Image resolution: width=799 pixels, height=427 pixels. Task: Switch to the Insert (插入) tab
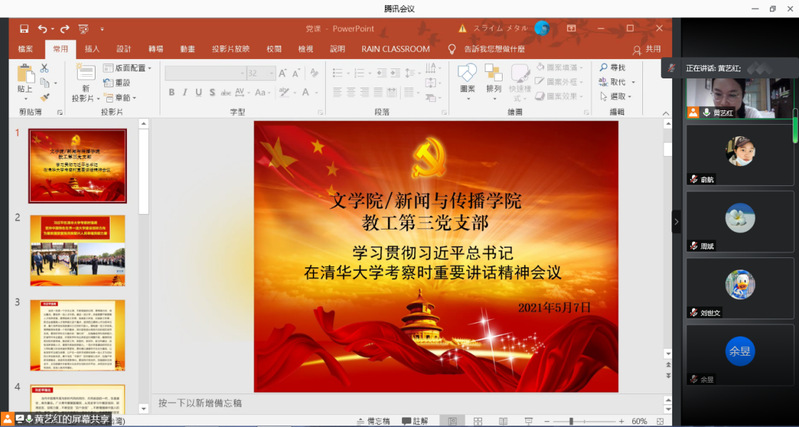pos(92,49)
